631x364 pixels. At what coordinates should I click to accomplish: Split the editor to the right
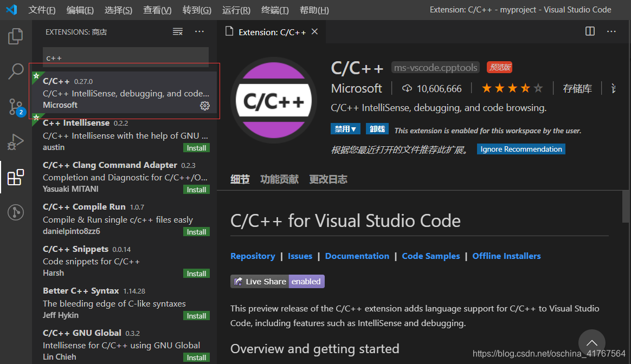[590, 31]
